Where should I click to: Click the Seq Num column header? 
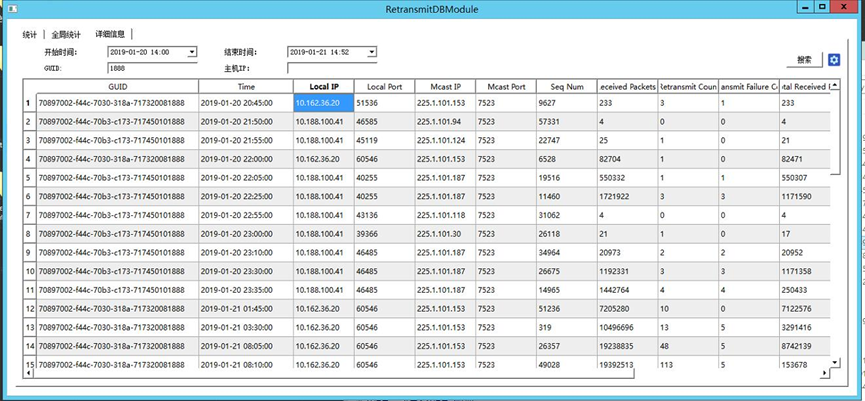pos(567,87)
